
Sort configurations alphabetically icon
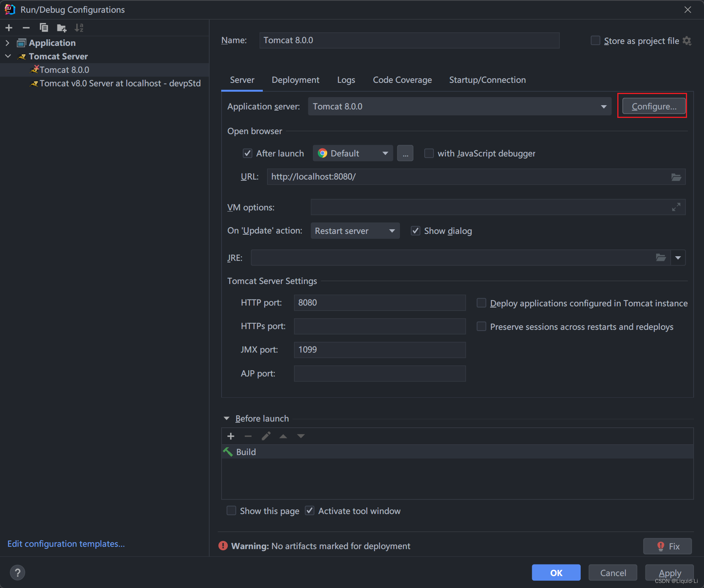79,28
